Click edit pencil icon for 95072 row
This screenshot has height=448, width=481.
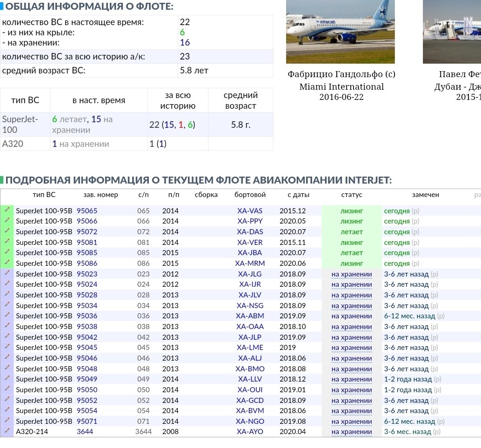tap(7, 231)
